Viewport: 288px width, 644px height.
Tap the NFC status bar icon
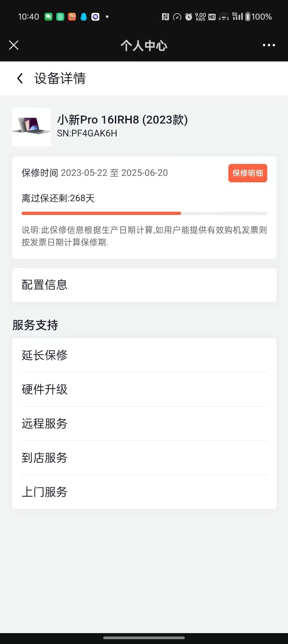click(x=165, y=17)
